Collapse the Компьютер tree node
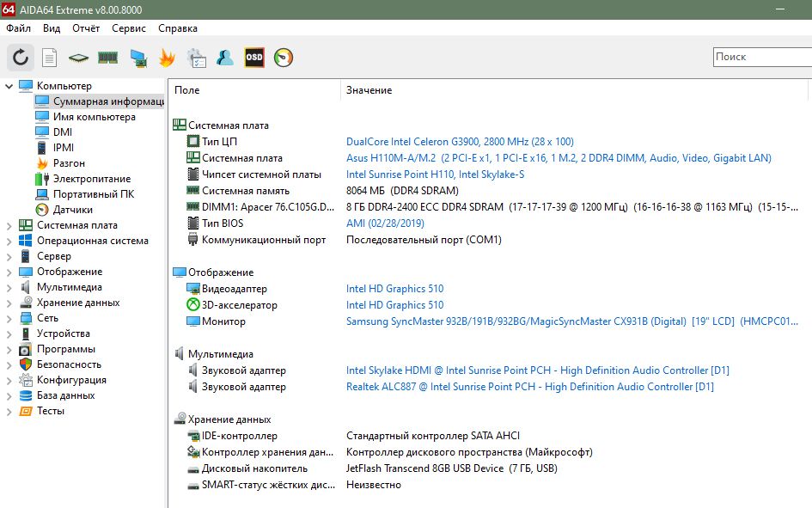This screenshot has width=812, height=508. (9, 86)
